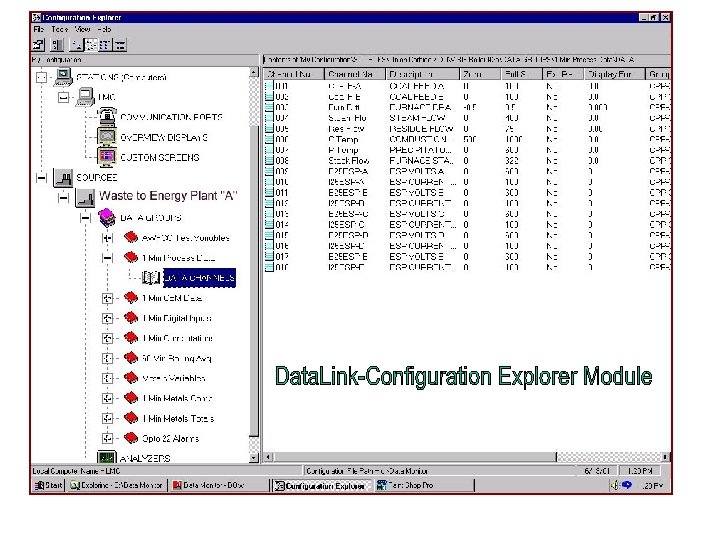Select the Data Groups stacked books icon

[x=107, y=216]
